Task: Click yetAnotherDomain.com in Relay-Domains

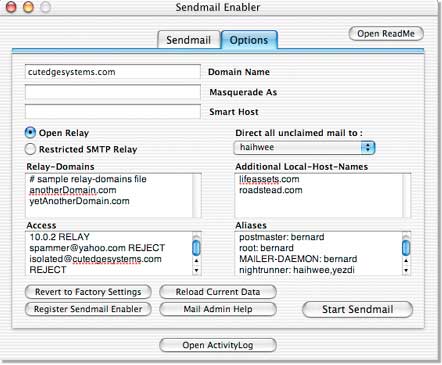Action: tap(79, 201)
